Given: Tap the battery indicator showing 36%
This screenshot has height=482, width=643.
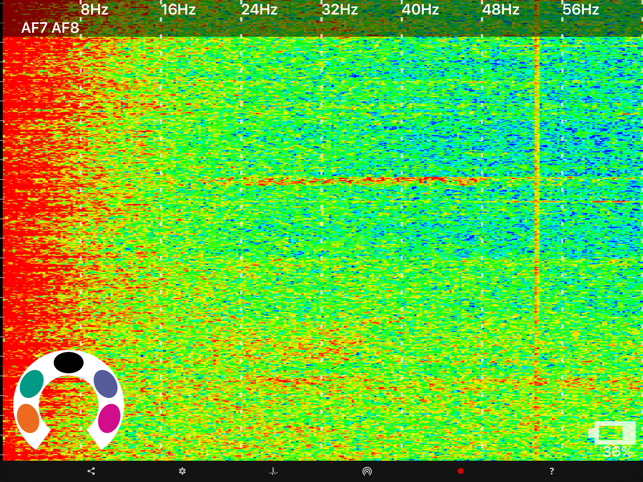Looking at the screenshot, I should point(613,440).
